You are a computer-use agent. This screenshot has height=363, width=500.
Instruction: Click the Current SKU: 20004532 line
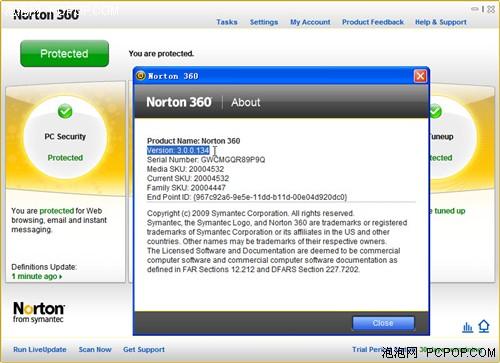[188, 178]
